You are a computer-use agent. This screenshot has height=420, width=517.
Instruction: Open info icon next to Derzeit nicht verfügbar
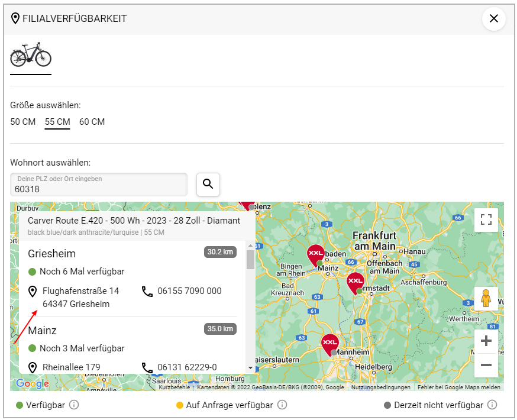pos(492,405)
